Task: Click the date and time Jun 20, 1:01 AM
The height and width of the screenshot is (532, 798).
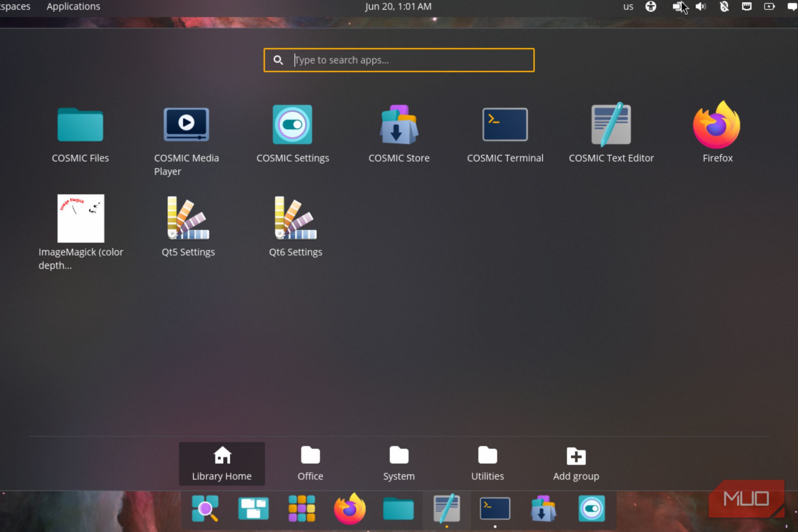Action: (x=398, y=6)
